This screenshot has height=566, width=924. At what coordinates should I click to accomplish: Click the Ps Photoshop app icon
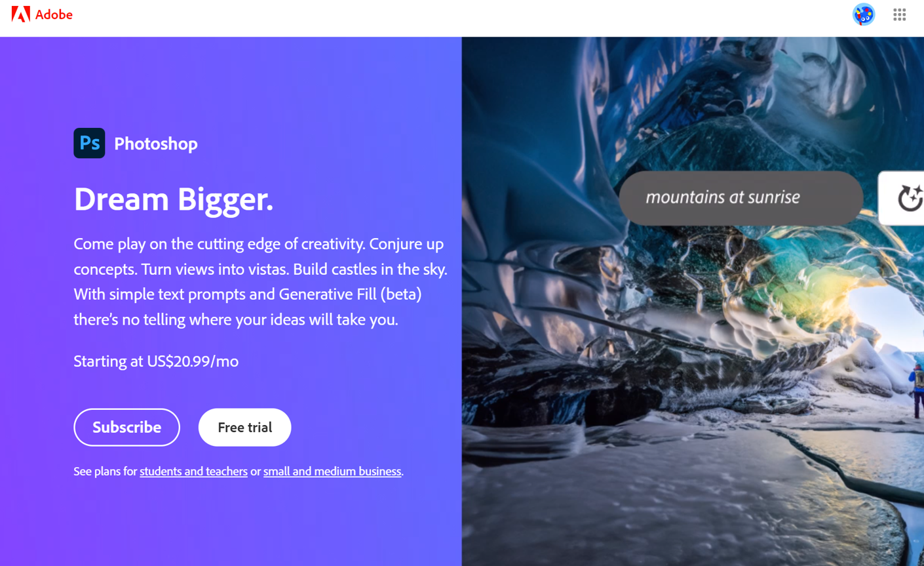(x=89, y=143)
